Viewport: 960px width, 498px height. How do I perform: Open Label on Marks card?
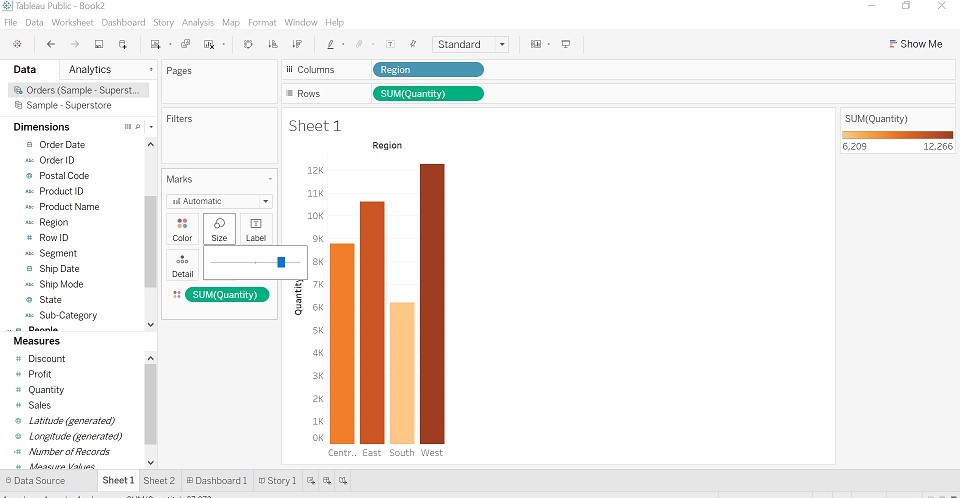(256, 229)
